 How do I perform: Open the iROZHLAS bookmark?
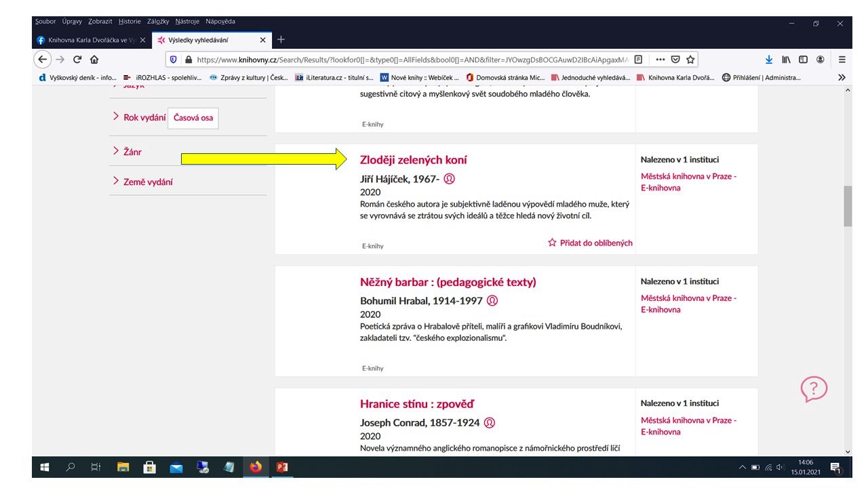[x=163, y=77]
